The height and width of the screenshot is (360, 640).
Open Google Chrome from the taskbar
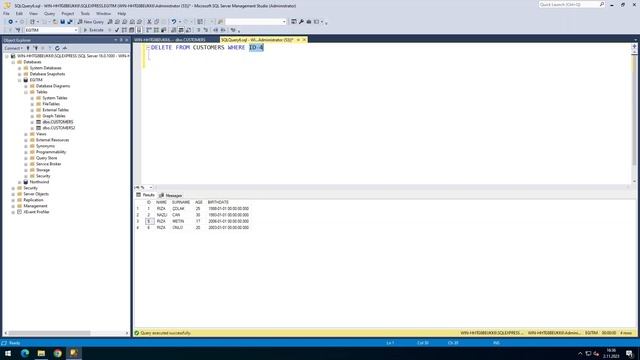(x=57, y=353)
